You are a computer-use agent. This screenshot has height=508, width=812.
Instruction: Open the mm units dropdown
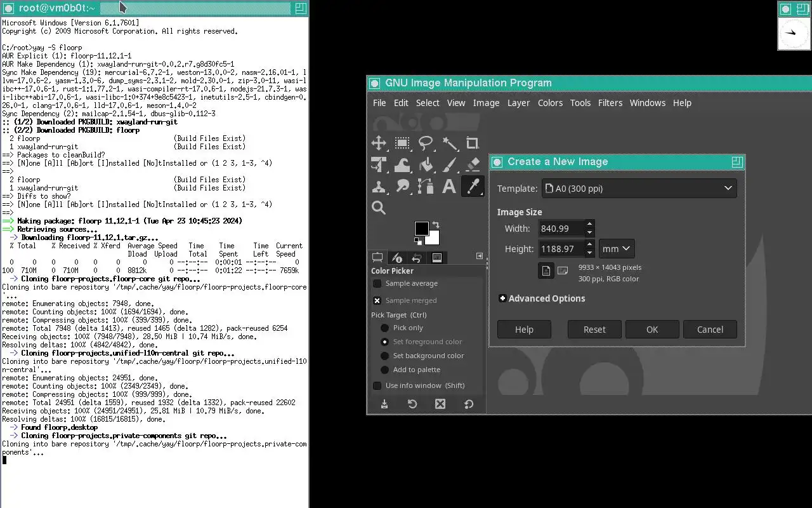pos(617,249)
